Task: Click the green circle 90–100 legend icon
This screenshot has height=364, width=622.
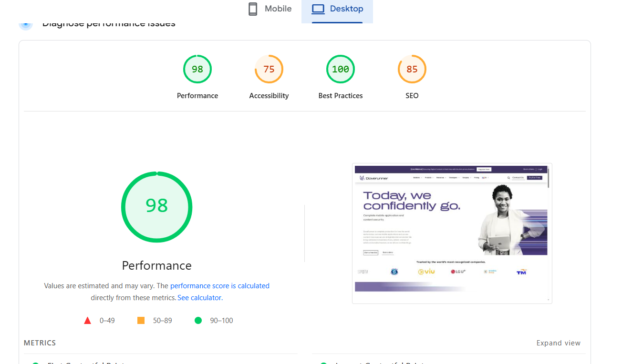Action: pyautogui.click(x=198, y=321)
